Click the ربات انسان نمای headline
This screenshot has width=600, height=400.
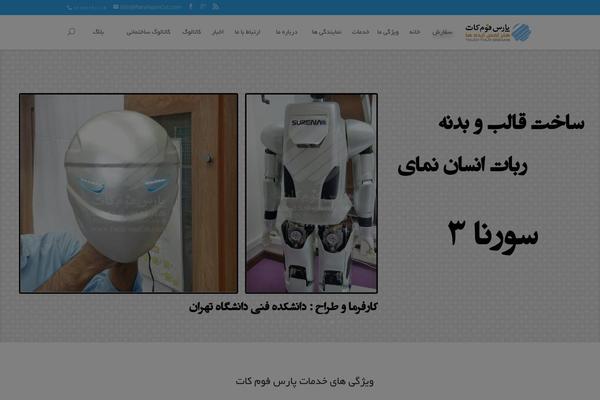tap(462, 166)
